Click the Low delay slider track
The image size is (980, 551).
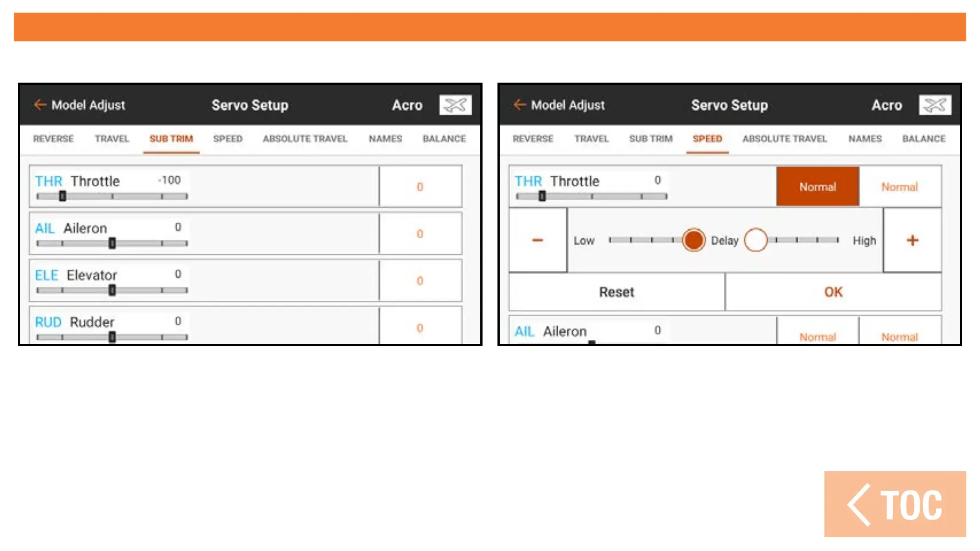click(641, 240)
